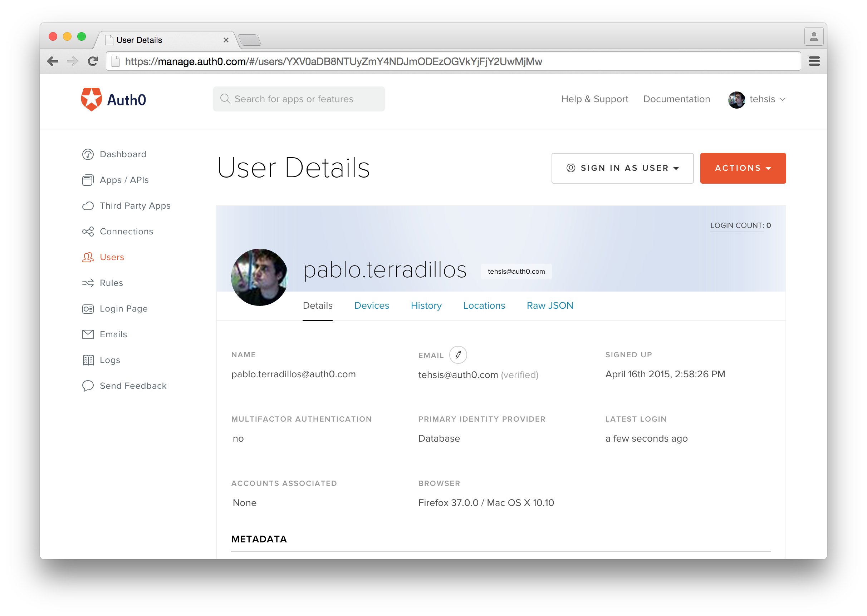Go to the Documentation link

[676, 99]
